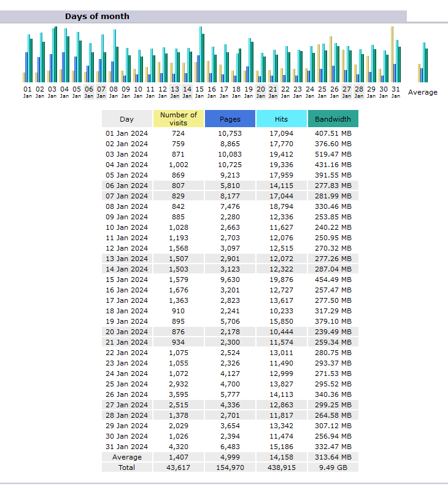Image resolution: width=448 pixels, height=497 pixels.
Task: Click the 15 Jan label under the chart
Action: [199, 91]
